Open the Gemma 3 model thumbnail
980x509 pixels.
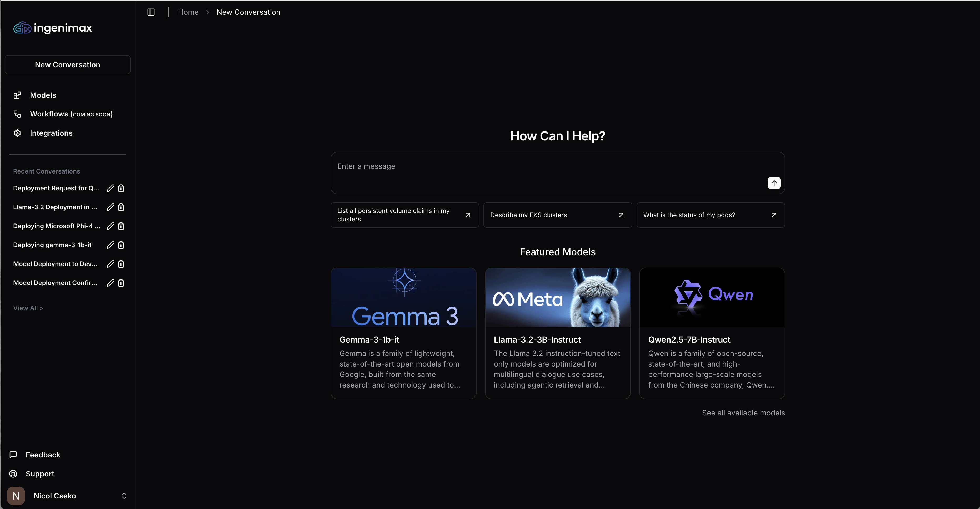coord(403,297)
